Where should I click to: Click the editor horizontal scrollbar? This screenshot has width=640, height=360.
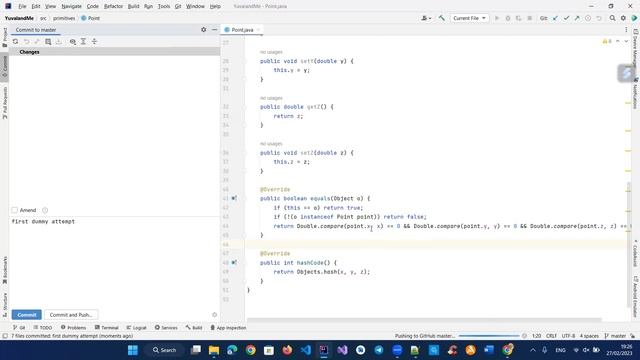[x=424, y=320]
